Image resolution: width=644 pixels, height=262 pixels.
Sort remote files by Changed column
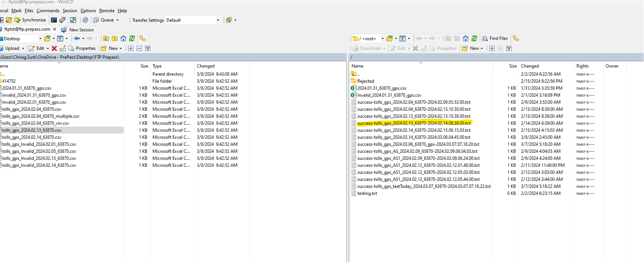530,66
